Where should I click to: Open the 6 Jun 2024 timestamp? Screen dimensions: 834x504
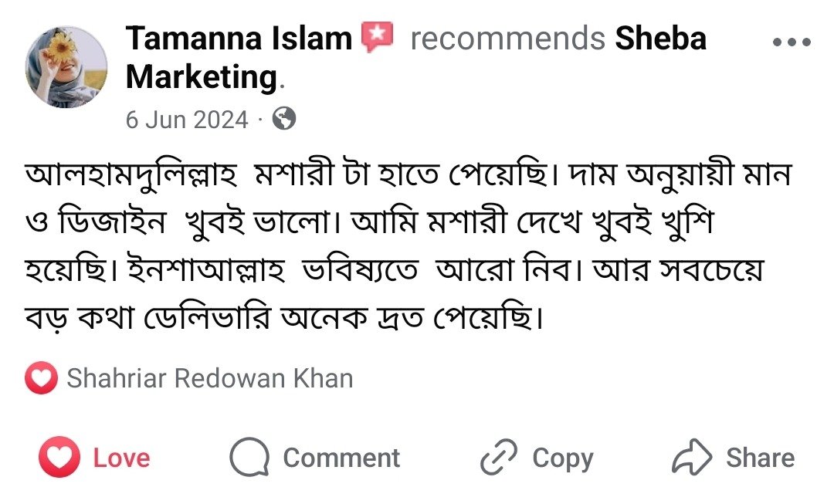187,120
